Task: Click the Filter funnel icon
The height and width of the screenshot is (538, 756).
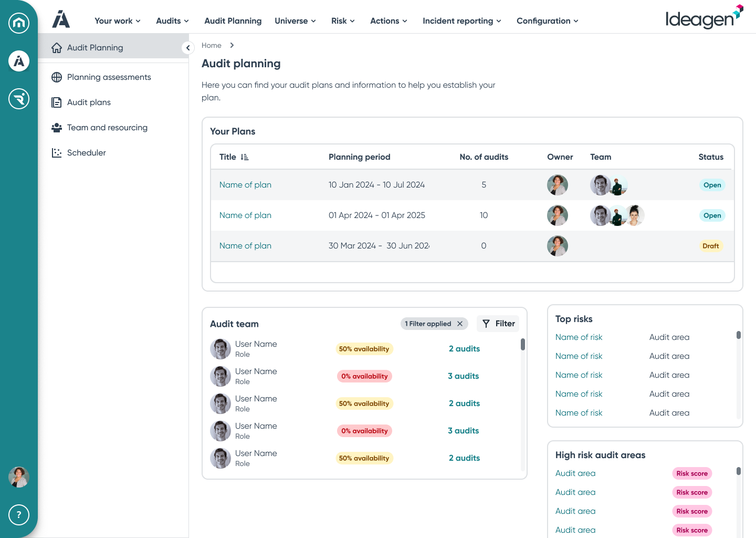Action: click(x=486, y=324)
